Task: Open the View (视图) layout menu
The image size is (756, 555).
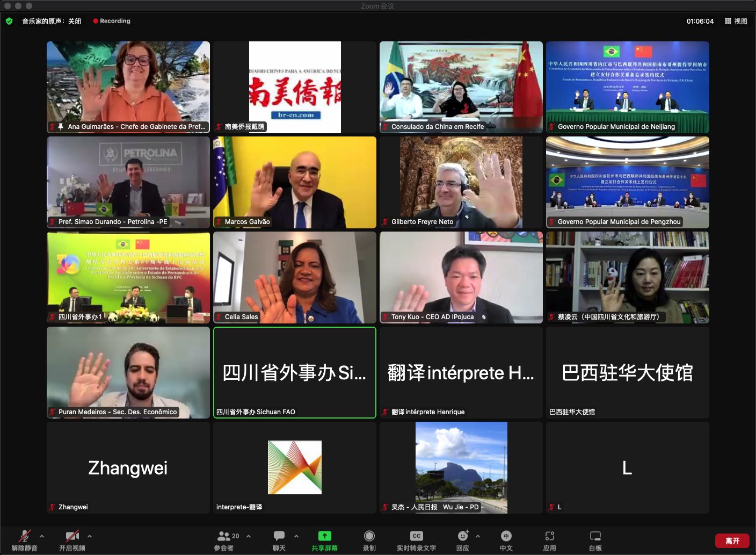Action: click(x=736, y=21)
